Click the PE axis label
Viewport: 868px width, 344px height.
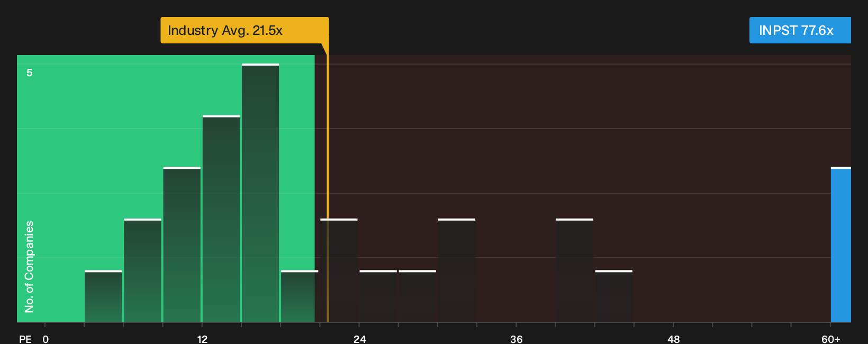[25, 339]
